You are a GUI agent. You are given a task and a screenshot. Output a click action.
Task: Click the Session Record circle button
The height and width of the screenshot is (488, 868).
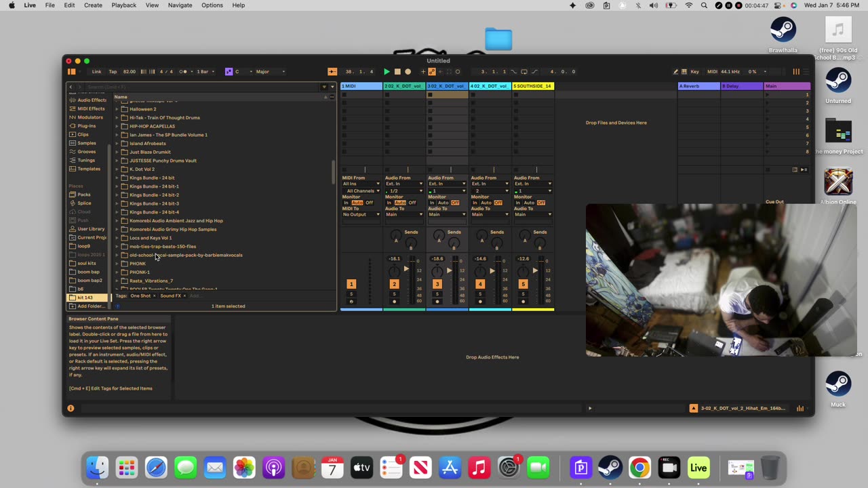click(458, 71)
